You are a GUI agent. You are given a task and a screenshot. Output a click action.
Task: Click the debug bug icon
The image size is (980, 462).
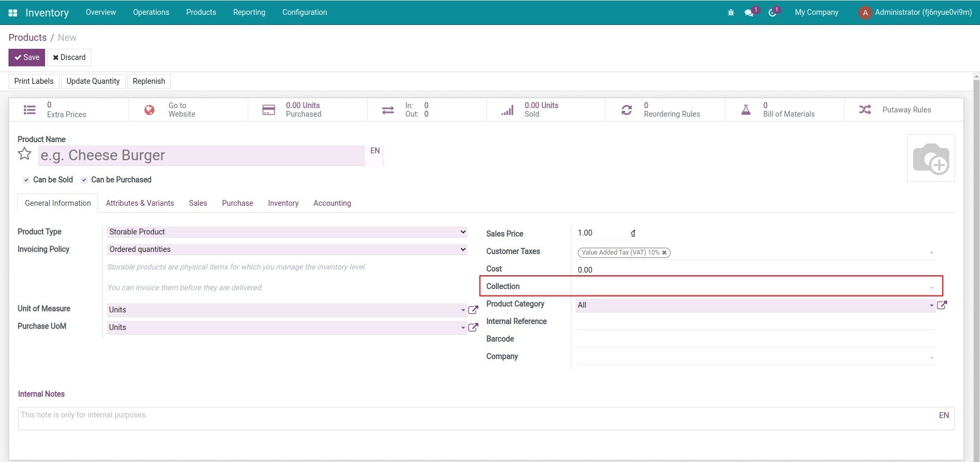[x=731, y=13]
